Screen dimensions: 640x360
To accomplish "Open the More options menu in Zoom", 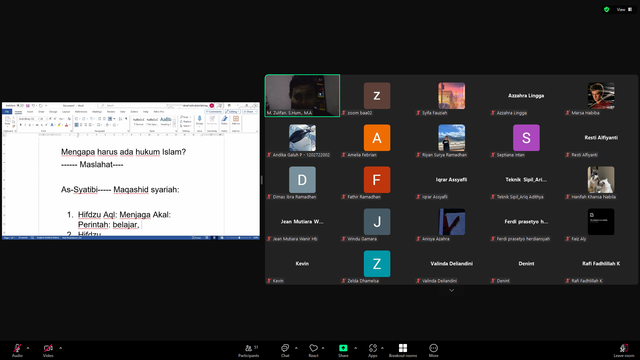I will (x=433, y=350).
